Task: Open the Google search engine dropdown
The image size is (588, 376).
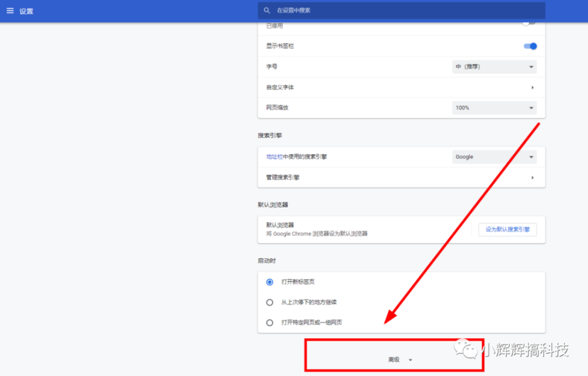Action: [494, 157]
